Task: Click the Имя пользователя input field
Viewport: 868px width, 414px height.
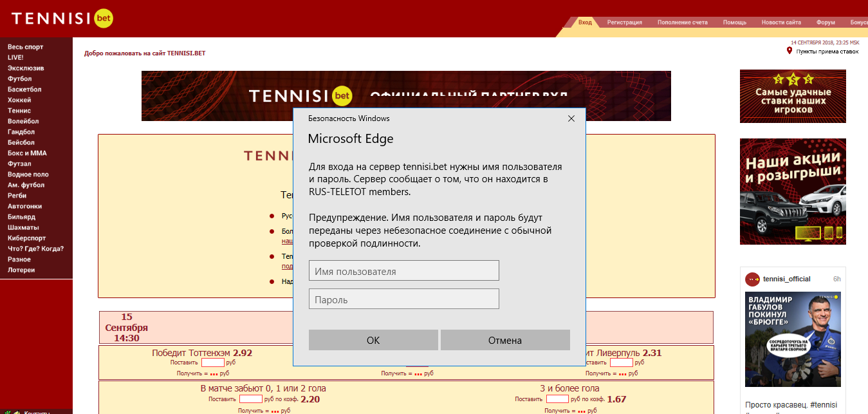Action: 404,271
